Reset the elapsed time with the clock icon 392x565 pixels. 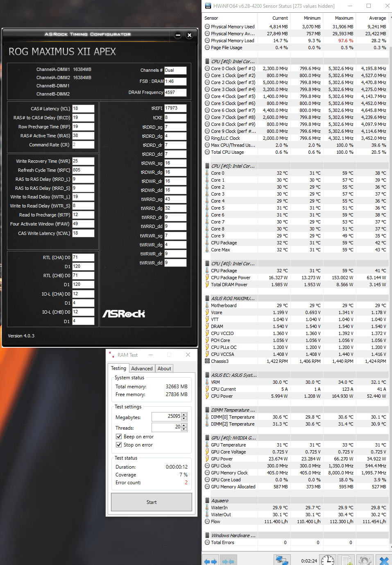(x=328, y=560)
